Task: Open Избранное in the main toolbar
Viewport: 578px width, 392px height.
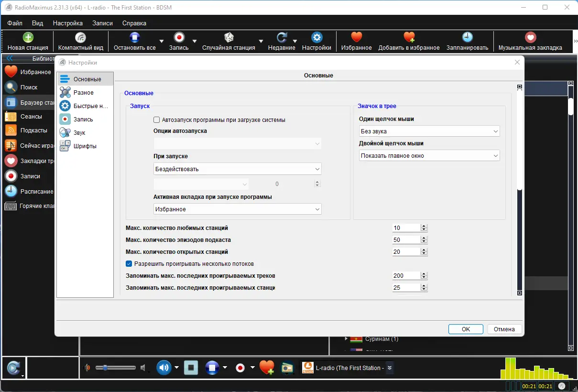Action: coord(356,42)
